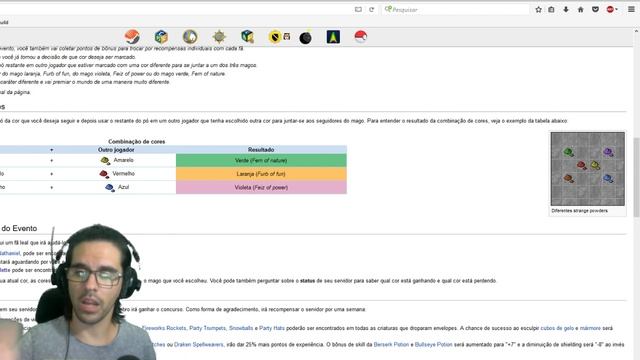
Task: Open the reader view icon in address bar
Action: [x=358, y=9]
